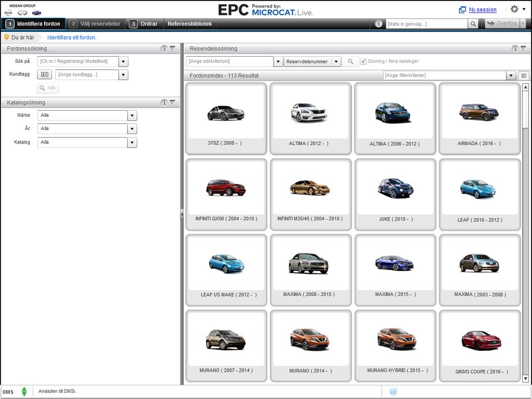This screenshot has width=532, height=399.
Task: Switch vehicle index to list view
Action: (524, 76)
